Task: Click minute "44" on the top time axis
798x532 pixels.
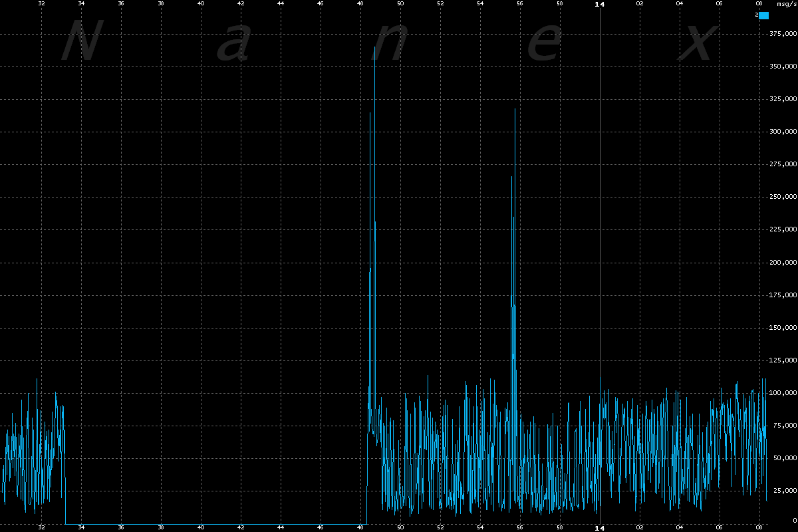Action: (281, 4)
